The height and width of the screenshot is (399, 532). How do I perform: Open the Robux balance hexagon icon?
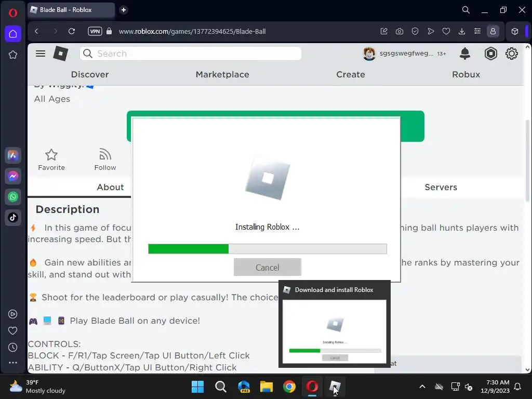coord(490,54)
